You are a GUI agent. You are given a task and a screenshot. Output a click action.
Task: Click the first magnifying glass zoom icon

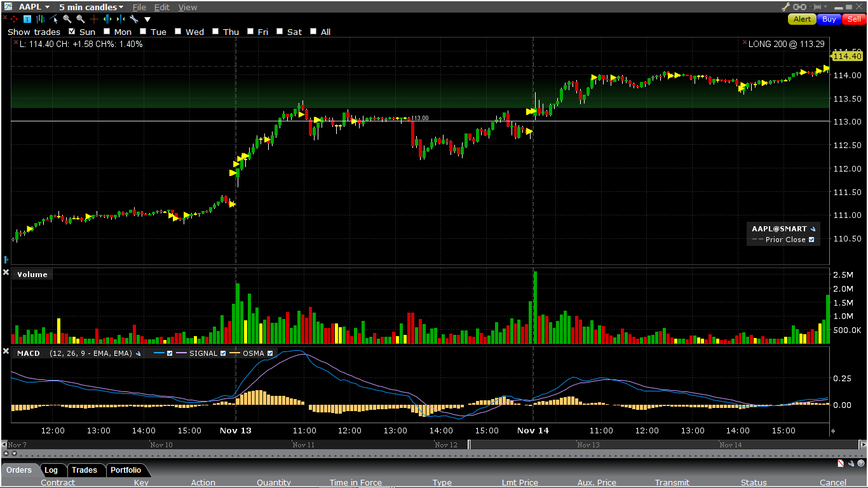point(67,19)
